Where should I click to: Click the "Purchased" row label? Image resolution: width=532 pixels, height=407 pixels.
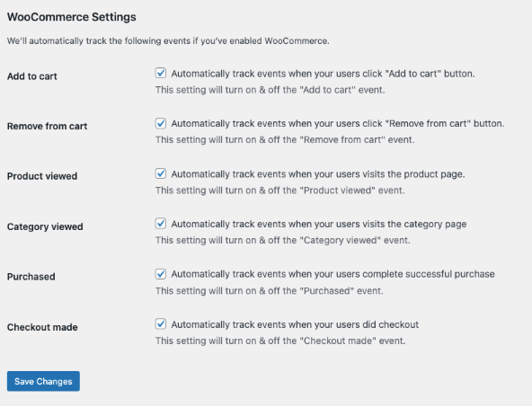31,277
